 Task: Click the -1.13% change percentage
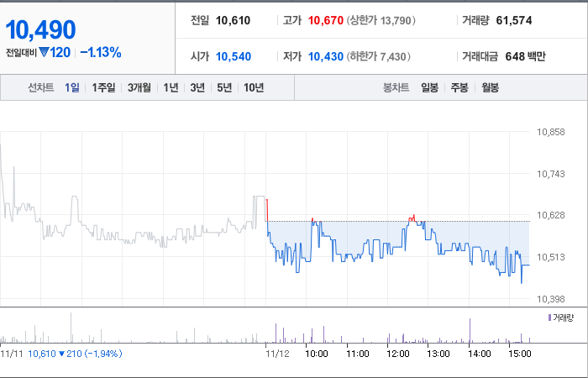point(101,52)
